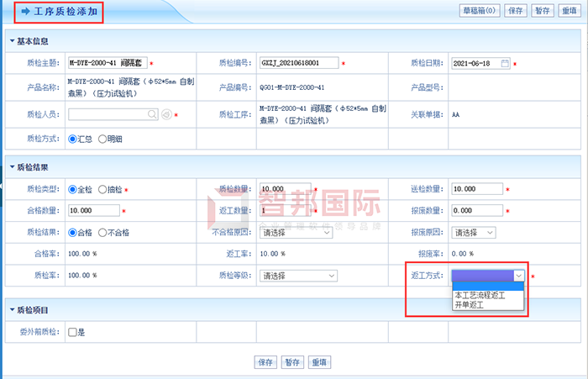Click bottom 重填 button
This screenshot has height=379, width=588.
pos(319,362)
